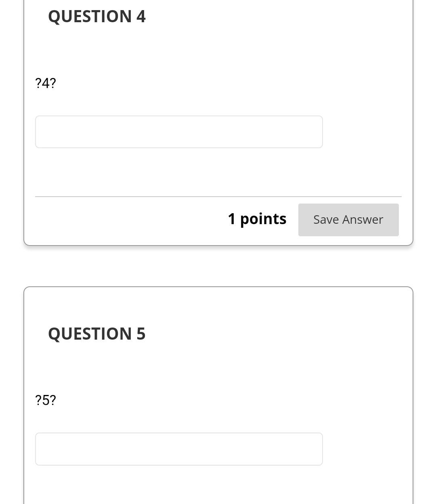This screenshot has height=504, width=436.
Task: Click the ?5? question prompt text
Action: pyautogui.click(x=45, y=400)
